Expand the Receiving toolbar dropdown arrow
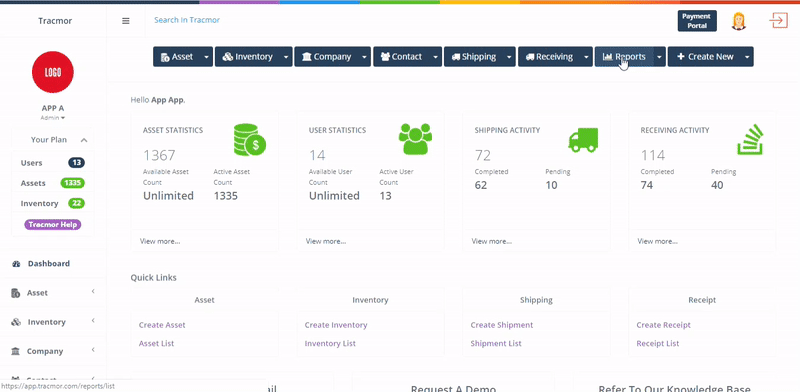Screen dimensions: 800x392 [586, 57]
